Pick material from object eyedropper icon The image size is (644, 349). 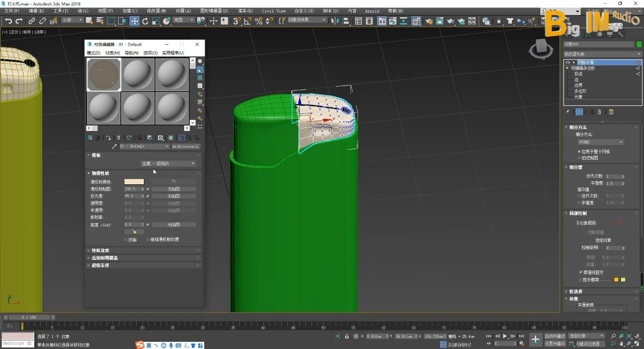coord(114,147)
